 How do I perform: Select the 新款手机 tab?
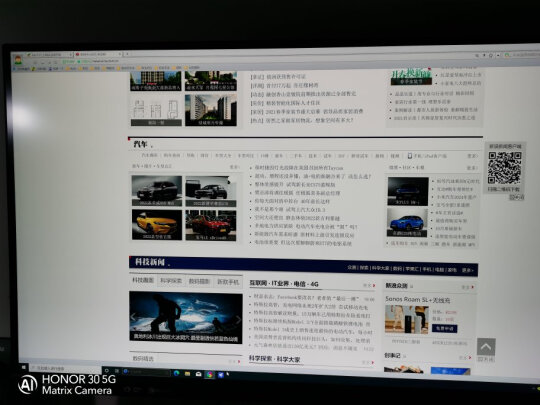[228, 282]
